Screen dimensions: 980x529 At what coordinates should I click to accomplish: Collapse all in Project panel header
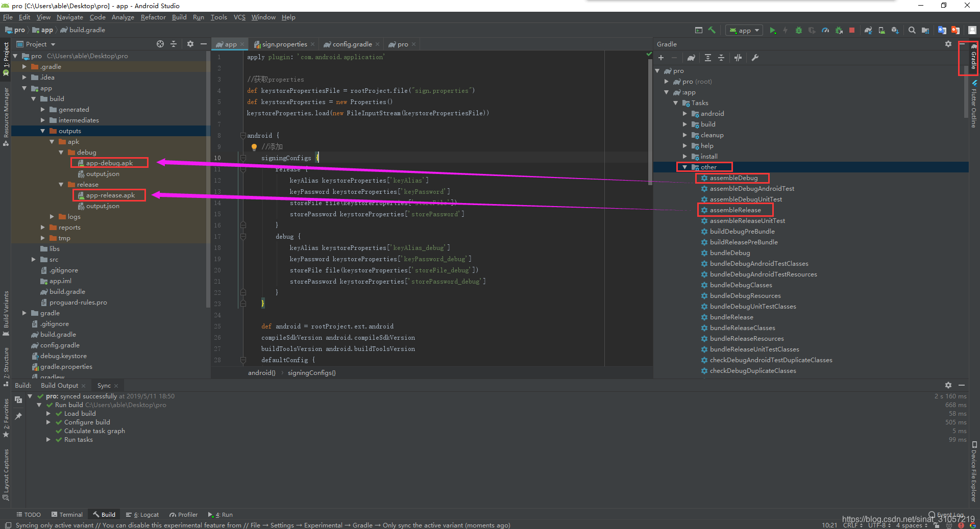coord(174,44)
